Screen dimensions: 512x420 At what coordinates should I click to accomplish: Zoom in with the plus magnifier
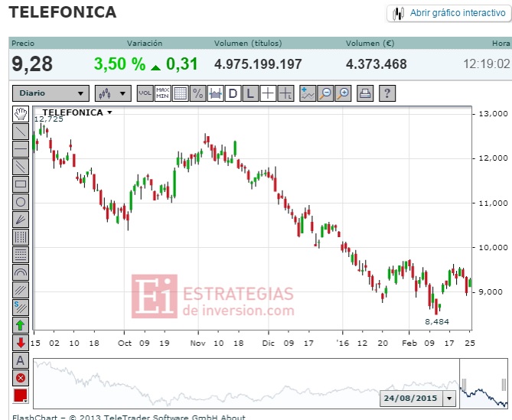tap(343, 93)
